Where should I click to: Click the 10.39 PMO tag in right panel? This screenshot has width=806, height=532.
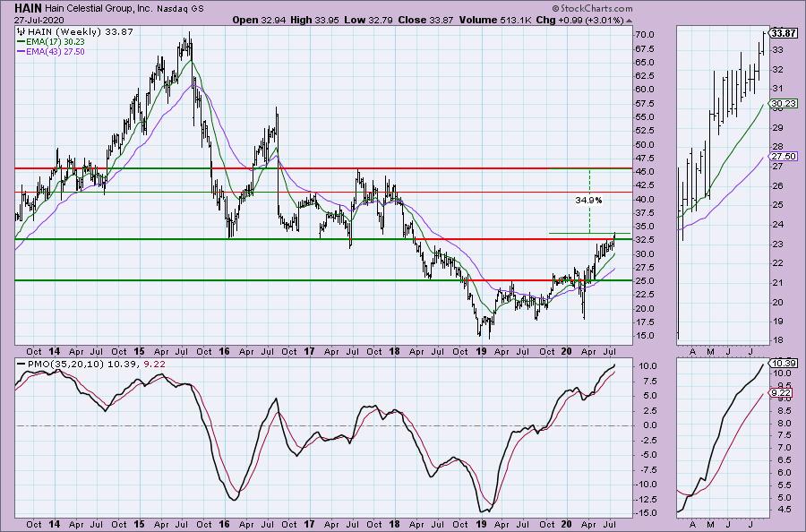tap(784, 363)
